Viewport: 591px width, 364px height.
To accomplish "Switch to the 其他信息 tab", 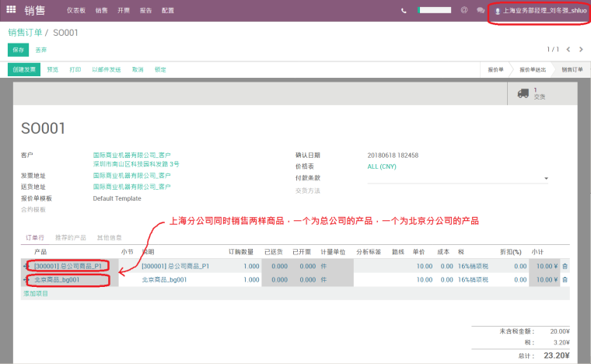I will (x=109, y=237).
